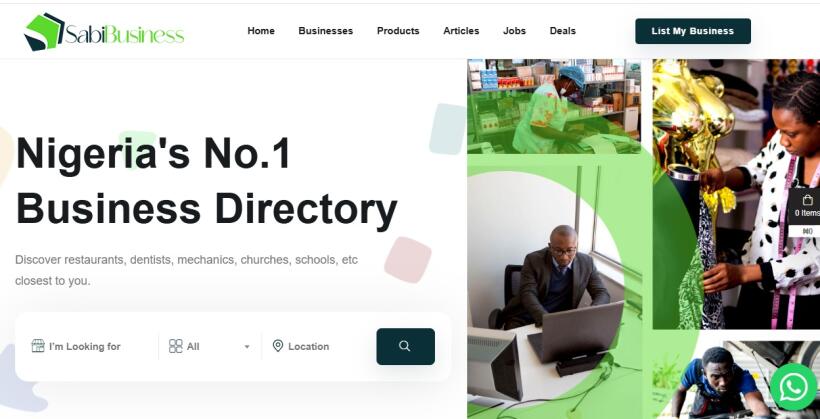
Task: Focus the I'm Looking for field
Action: [x=93, y=346]
